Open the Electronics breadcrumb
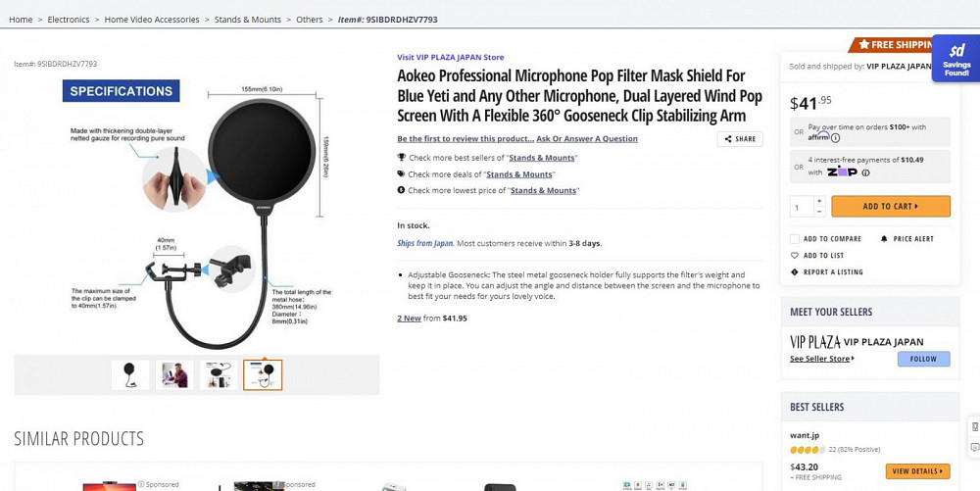Image resolution: width=980 pixels, height=491 pixels. pyautogui.click(x=69, y=20)
